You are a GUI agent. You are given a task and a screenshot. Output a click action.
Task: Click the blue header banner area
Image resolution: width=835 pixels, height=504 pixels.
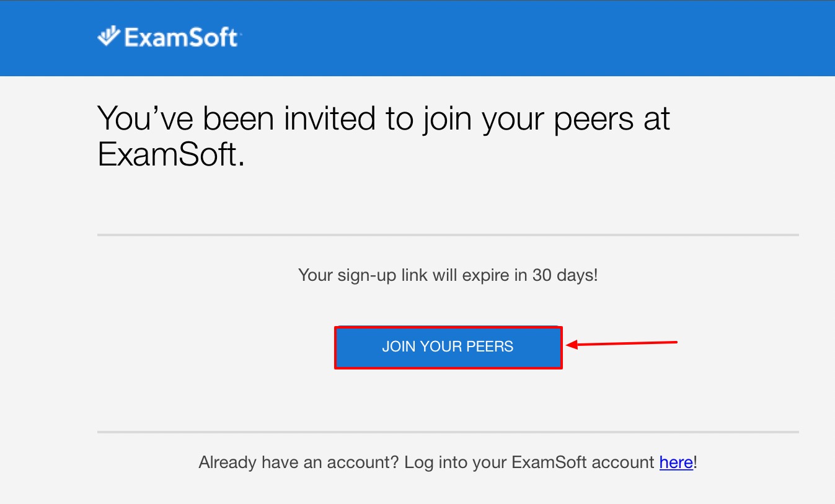(496, 37)
